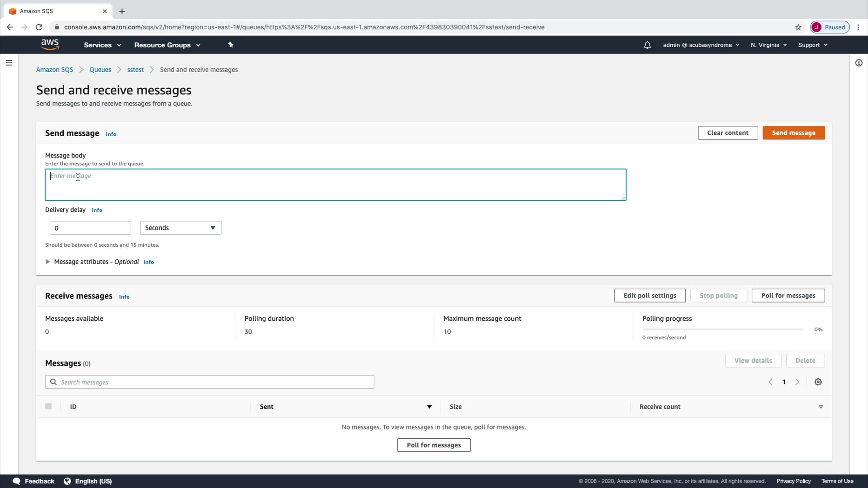This screenshot has height=488, width=868.
Task: Click the Size column header
Action: pyautogui.click(x=455, y=407)
